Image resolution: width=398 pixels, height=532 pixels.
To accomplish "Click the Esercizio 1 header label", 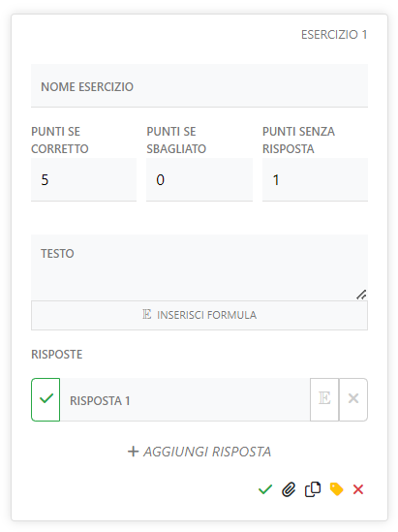I will tap(334, 35).
